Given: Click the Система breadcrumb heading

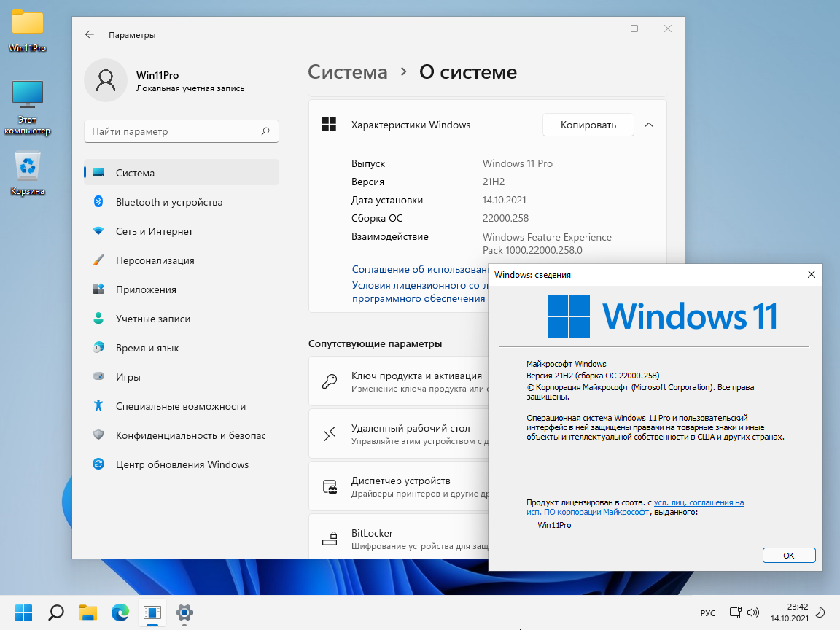Looking at the screenshot, I should point(348,72).
